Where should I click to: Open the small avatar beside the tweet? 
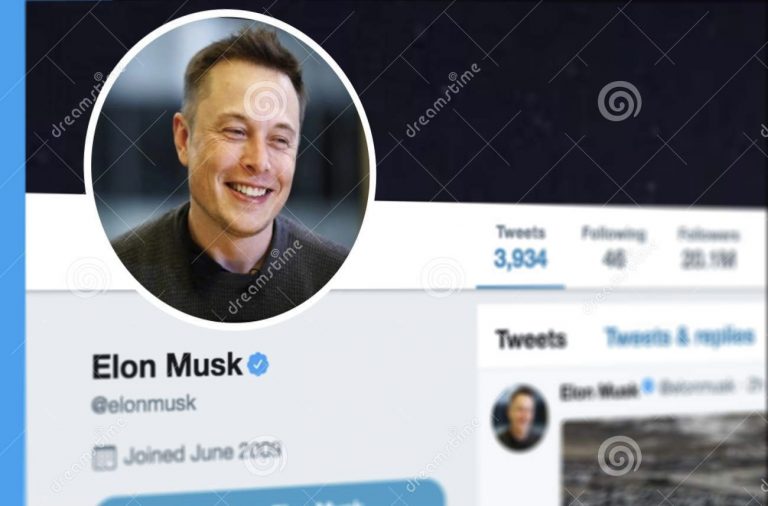point(520,417)
